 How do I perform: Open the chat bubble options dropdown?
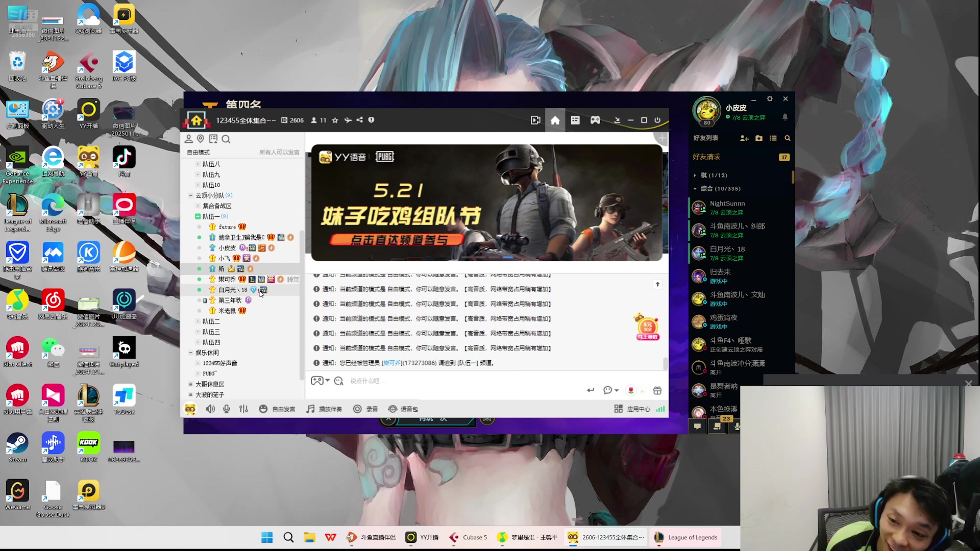[611, 390]
